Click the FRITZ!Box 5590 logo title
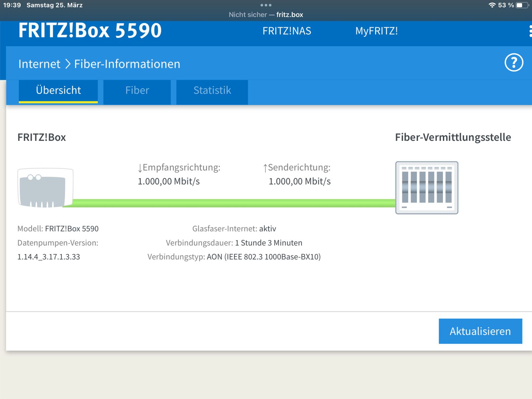This screenshot has width=532, height=399. pyautogui.click(x=90, y=30)
